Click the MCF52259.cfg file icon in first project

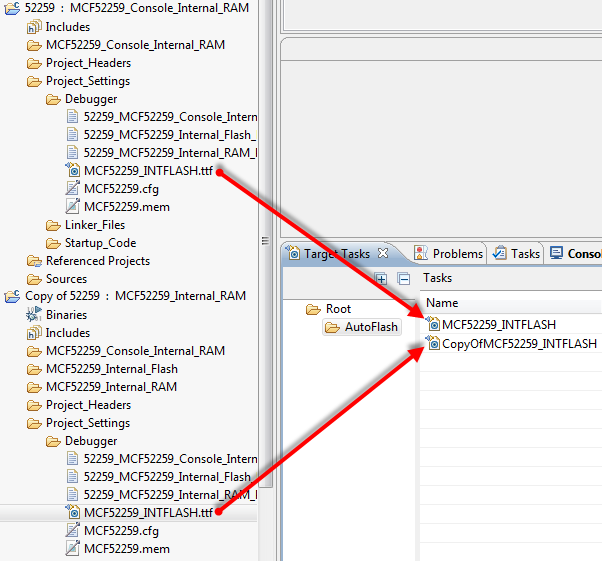[72, 189]
